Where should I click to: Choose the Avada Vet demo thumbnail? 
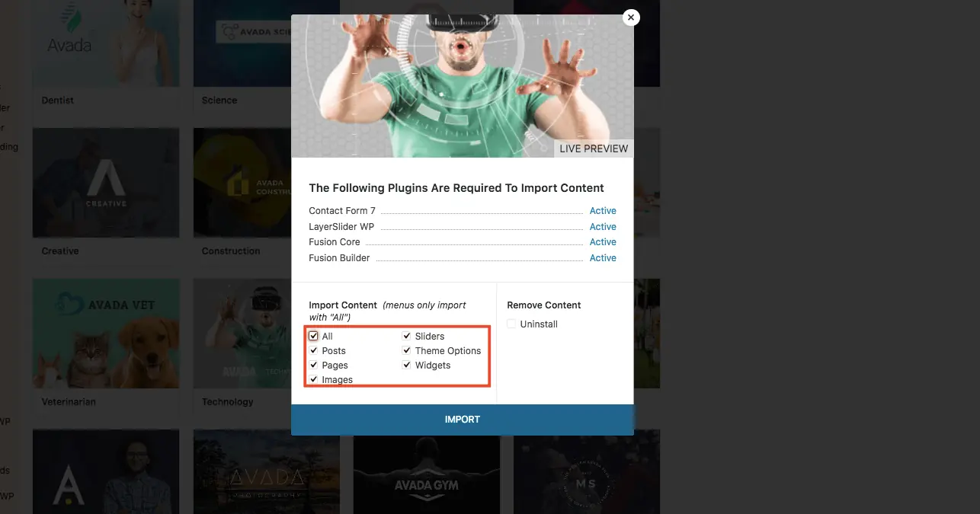pyautogui.click(x=106, y=334)
